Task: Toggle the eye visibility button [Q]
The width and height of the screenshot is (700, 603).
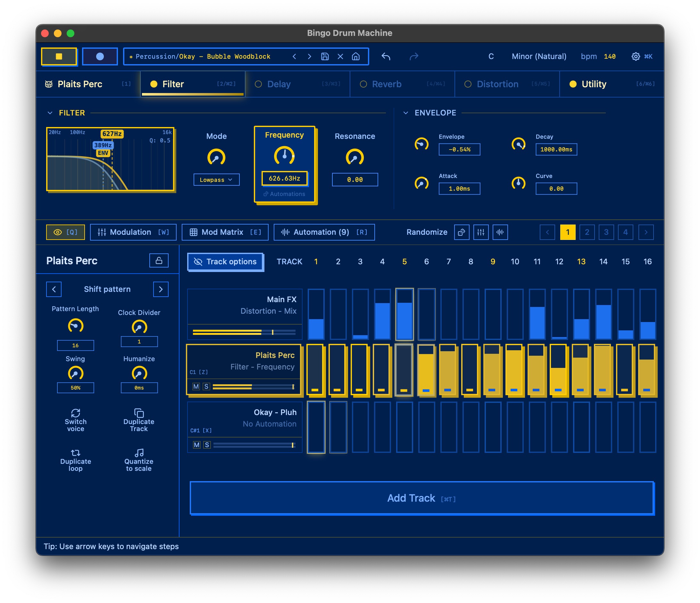Action: [x=65, y=232]
